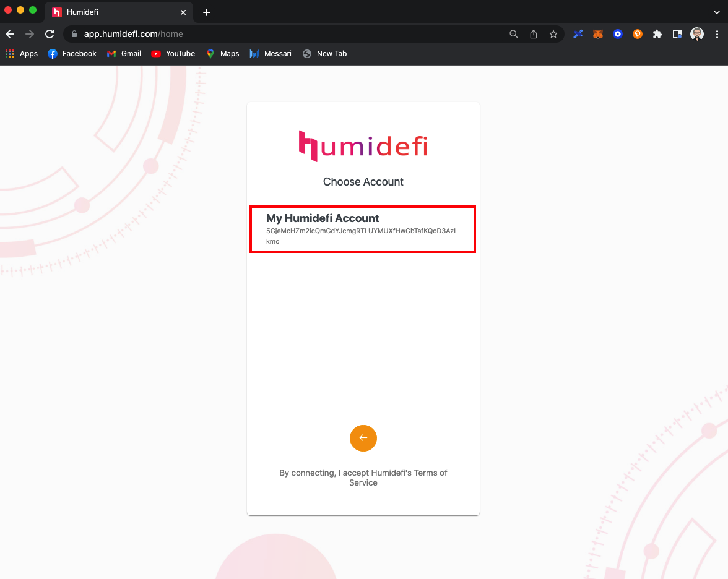The width and height of the screenshot is (728, 579).
Task: Select the Humidefi browser tab
Action: coord(111,12)
